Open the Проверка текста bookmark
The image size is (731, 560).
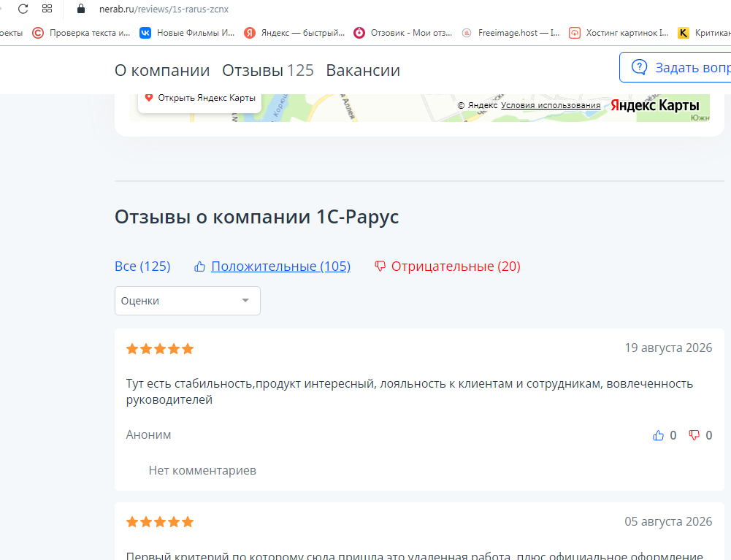point(81,33)
